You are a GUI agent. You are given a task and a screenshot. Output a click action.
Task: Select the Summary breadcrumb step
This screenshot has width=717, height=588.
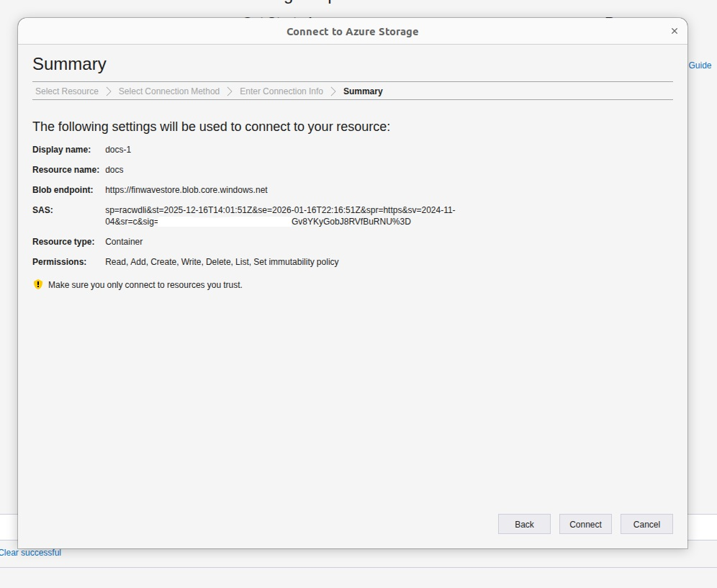363,91
